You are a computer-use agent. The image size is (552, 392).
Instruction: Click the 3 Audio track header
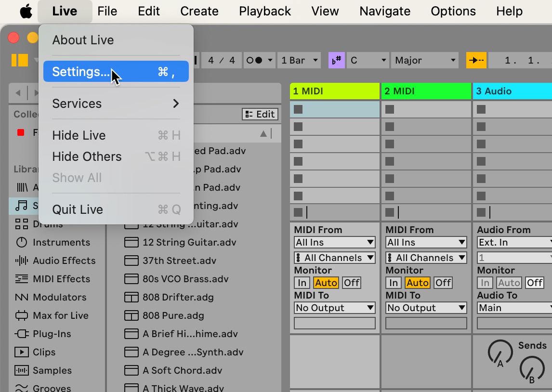[x=512, y=91]
